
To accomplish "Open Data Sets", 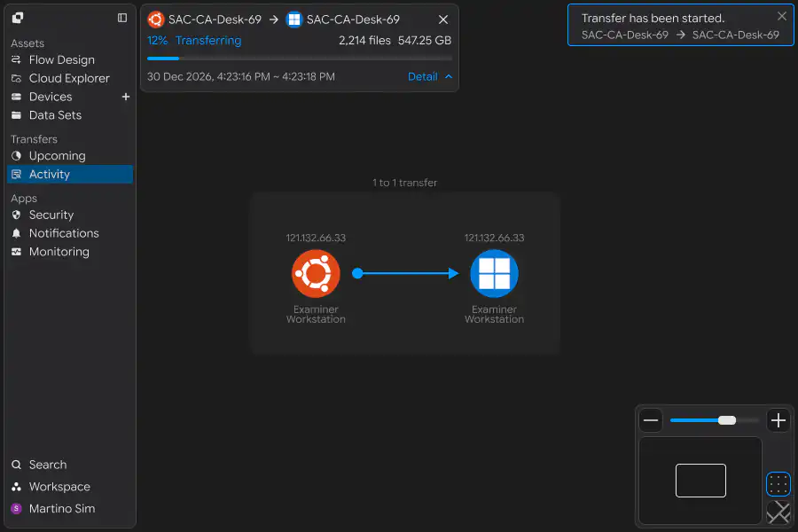I will pyautogui.click(x=70, y=115).
